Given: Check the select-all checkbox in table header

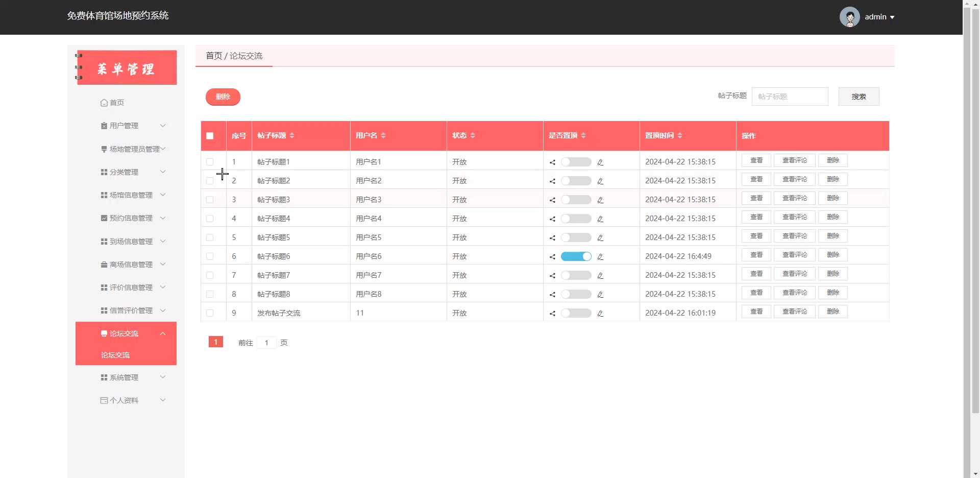Looking at the screenshot, I should pos(210,136).
